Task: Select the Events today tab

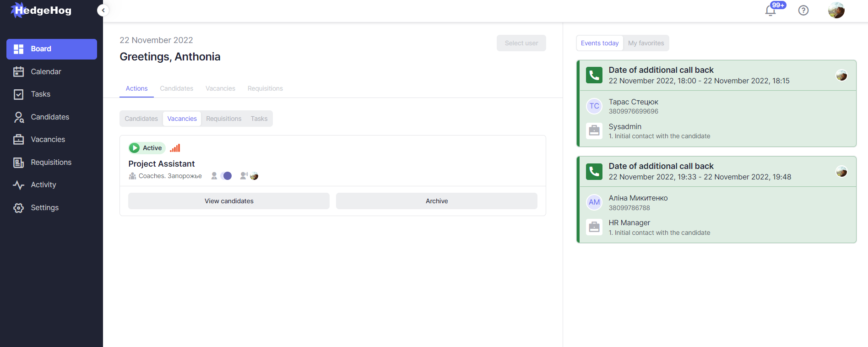Action: click(x=599, y=43)
